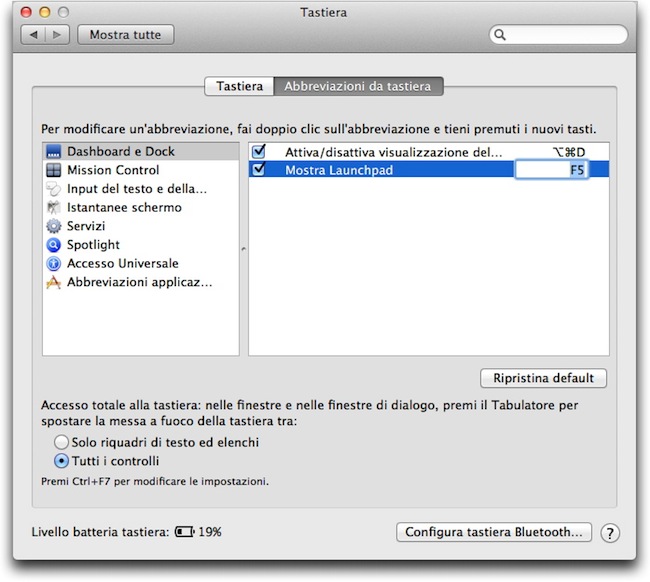The image size is (650, 582).
Task: Click the ⌥⌘D shortcut value
Action: pos(569,153)
